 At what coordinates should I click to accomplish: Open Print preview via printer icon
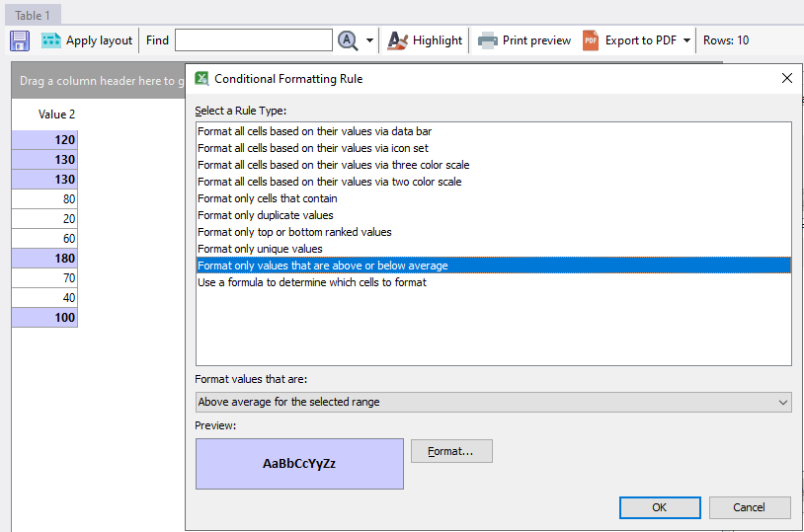[487, 40]
